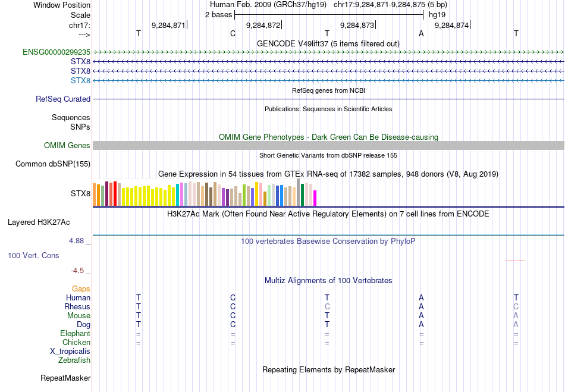This screenshot has height=392, width=565.
Task: Click the 9,284,871 ruler coordinate
Action: 168,25
